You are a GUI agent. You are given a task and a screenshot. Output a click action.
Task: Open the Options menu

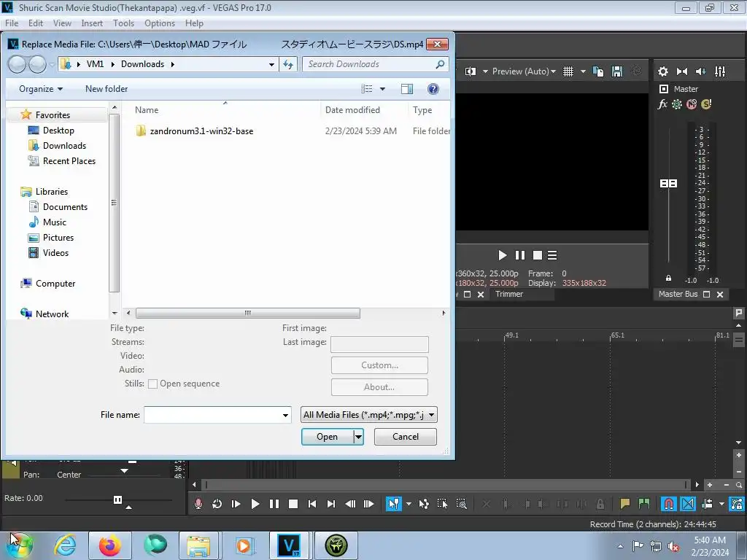tap(160, 23)
